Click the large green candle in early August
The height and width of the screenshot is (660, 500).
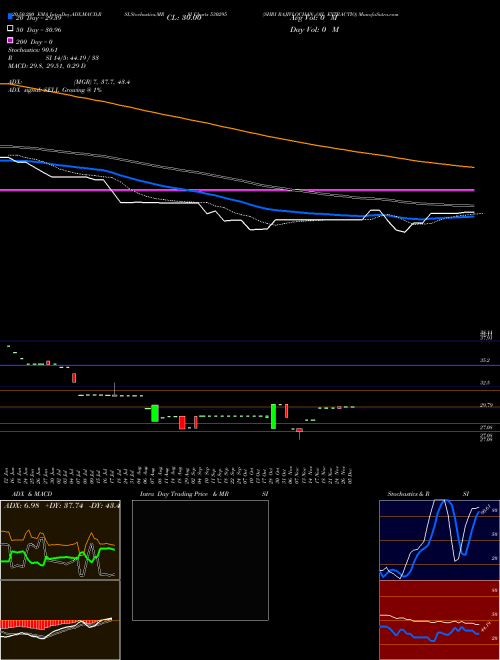155,413
